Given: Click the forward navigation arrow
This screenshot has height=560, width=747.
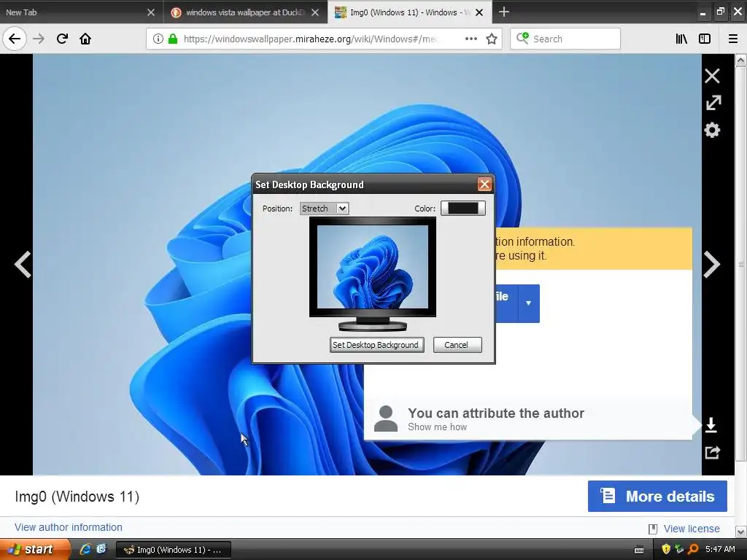Looking at the screenshot, I should point(39,39).
